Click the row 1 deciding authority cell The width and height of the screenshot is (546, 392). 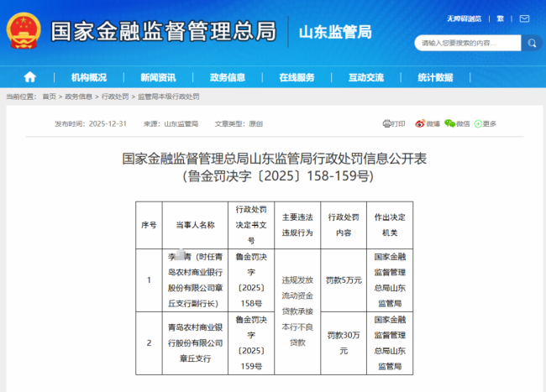tap(390, 280)
